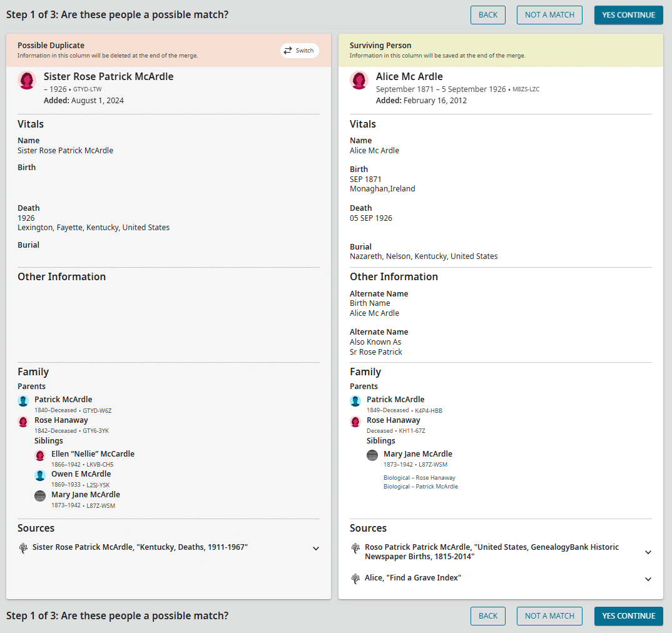Click the top BACK button
The width and height of the screenshot is (672, 633).
(x=488, y=15)
